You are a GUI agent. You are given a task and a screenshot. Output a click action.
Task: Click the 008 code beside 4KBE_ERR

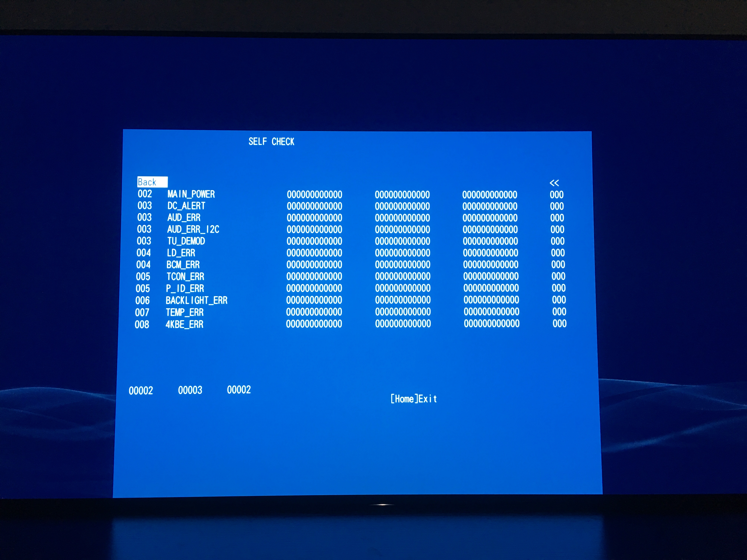point(142,324)
